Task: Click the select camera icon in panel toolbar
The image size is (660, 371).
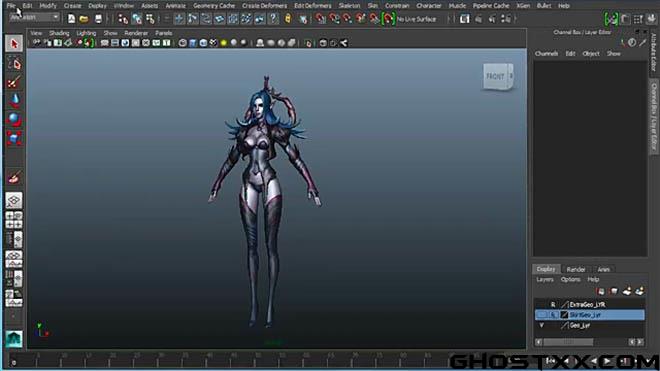Action: tap(37, 43)
